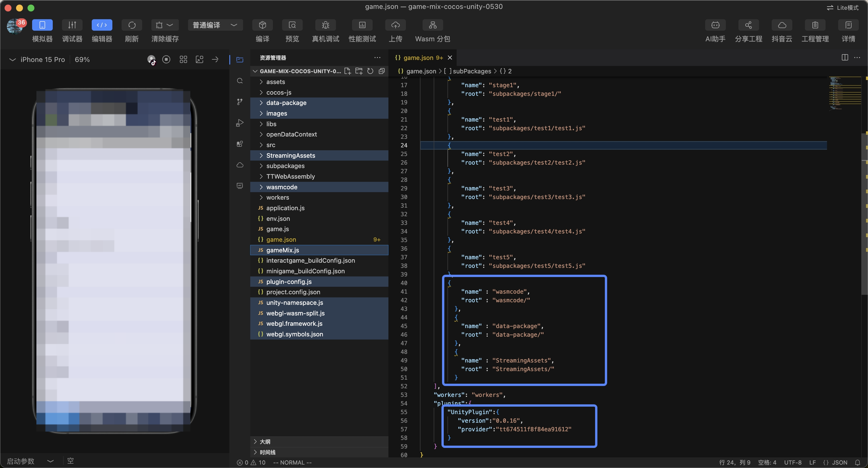Click the 上传 cloud upload icon
Screen dimensions: 868x468
395,25
